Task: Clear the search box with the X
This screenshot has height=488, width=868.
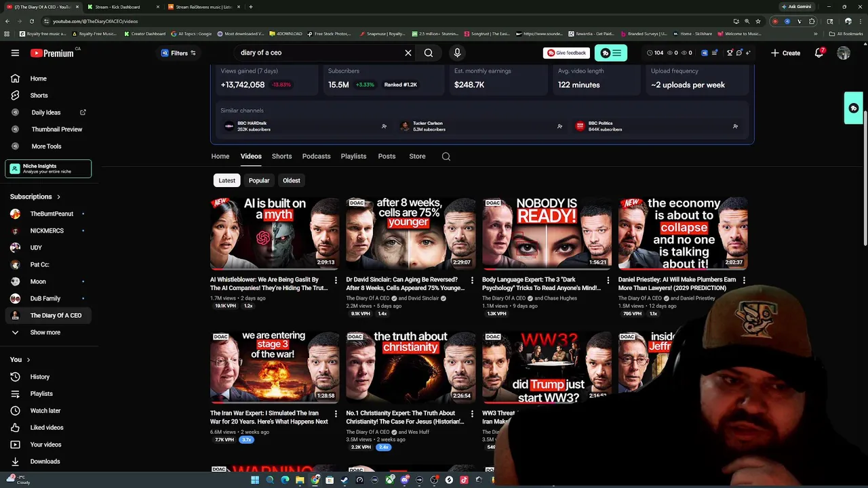Action: tap(408, 53)
